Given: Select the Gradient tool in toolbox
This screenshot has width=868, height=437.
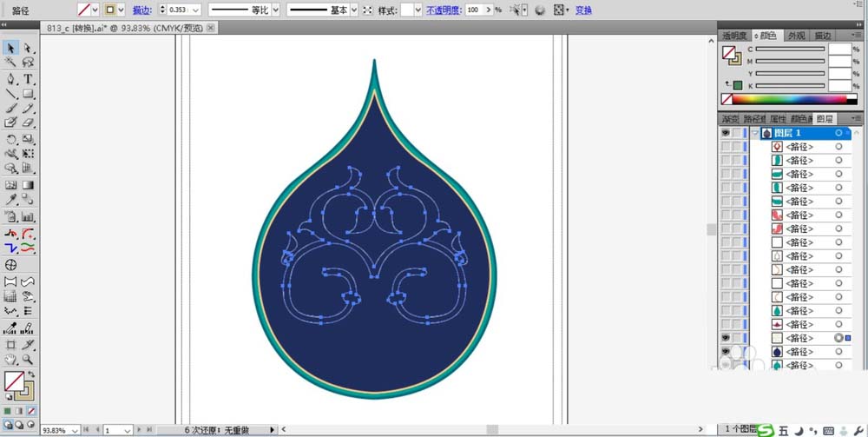Looking at the screenshot, I should coord(28,186).
